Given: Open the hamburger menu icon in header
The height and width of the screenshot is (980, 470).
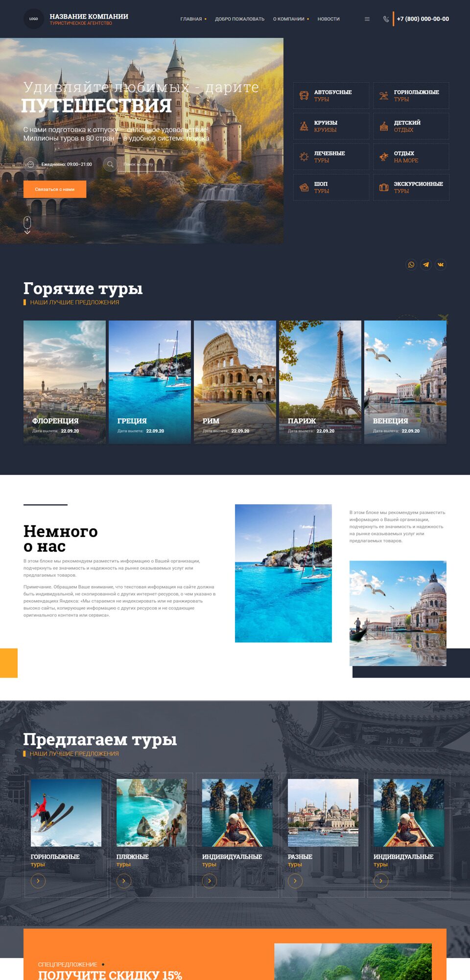Looking at the screenshot, I should click(367, 19).
